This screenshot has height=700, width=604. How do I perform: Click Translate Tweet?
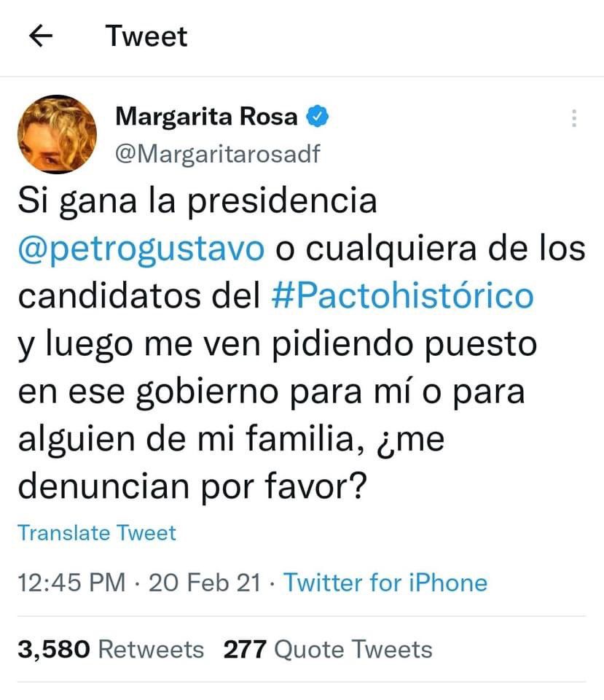point(97,533)
